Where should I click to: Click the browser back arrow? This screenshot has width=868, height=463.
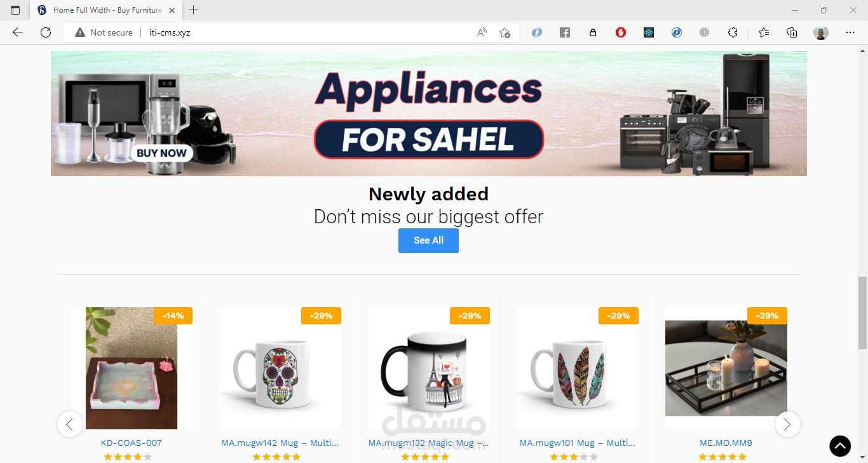point(18,32)
